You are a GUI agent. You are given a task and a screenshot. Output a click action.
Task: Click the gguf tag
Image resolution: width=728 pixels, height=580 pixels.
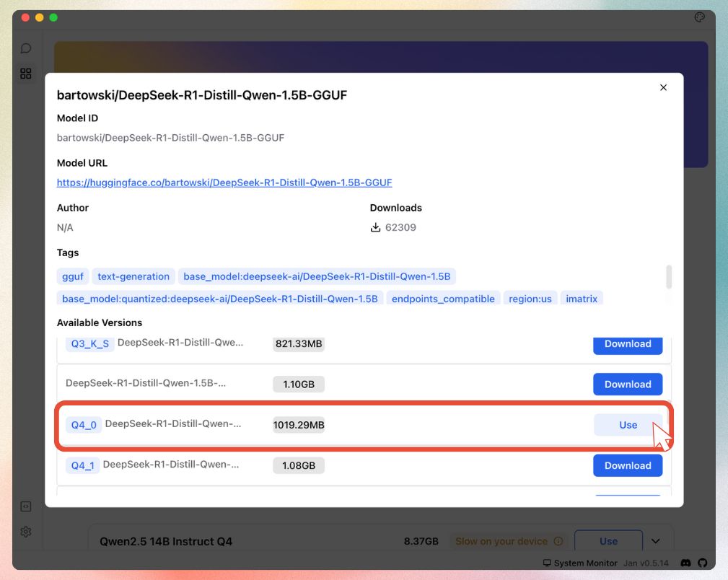pos(72,276)
